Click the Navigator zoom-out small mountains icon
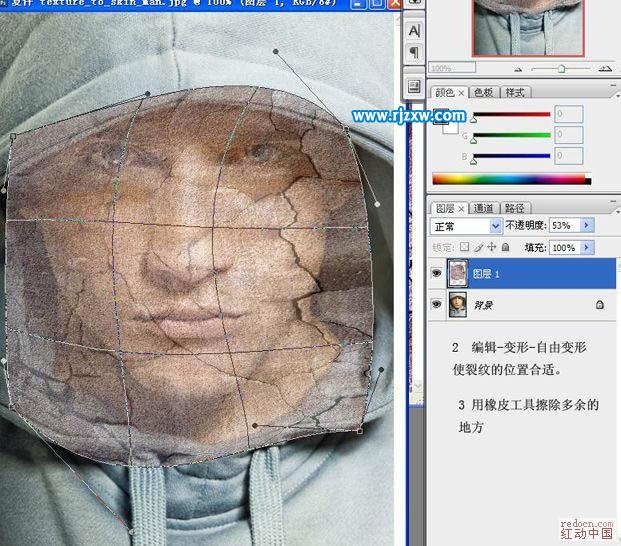This screenshot has height=546, width=621. (x=518, y=69)
